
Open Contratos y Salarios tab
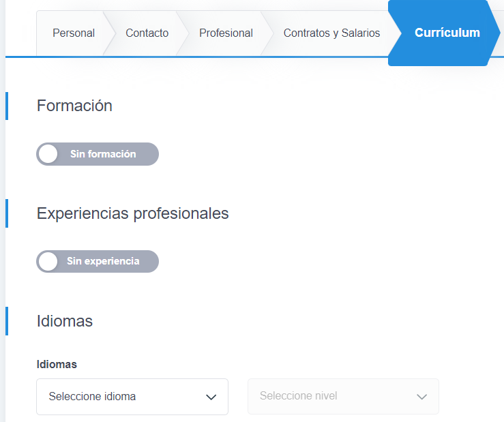coord(331,33)
